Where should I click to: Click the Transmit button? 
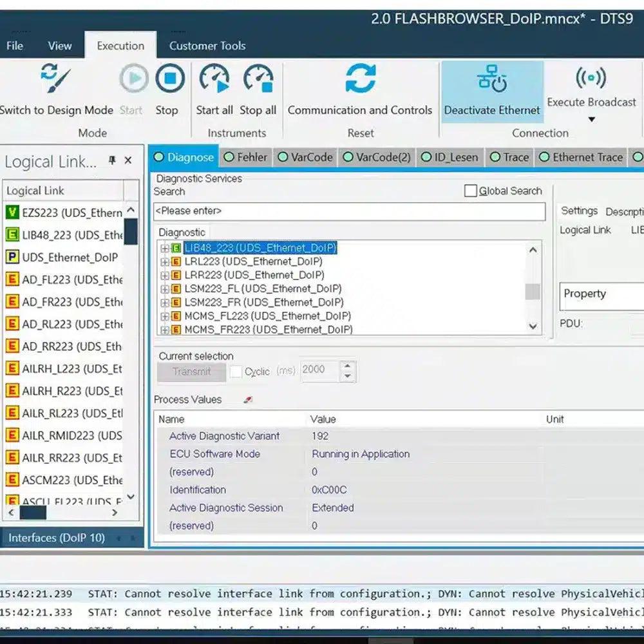tap(191, 372)
